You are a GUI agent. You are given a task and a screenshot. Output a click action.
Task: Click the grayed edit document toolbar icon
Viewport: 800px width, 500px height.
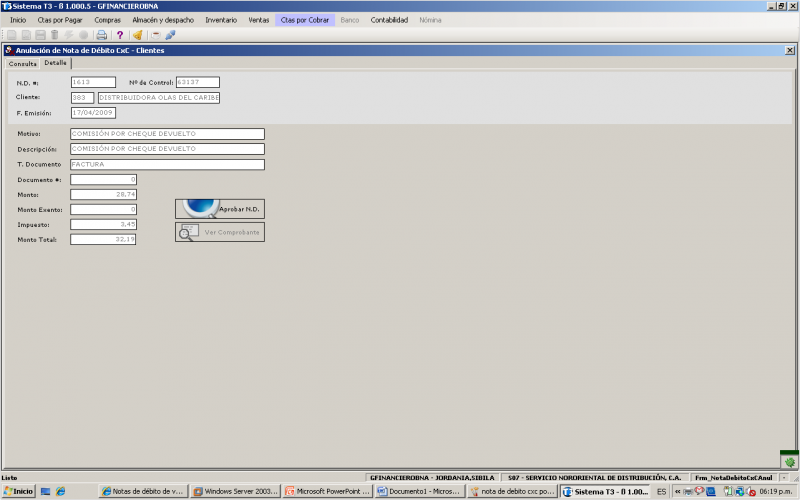point(26,35)
